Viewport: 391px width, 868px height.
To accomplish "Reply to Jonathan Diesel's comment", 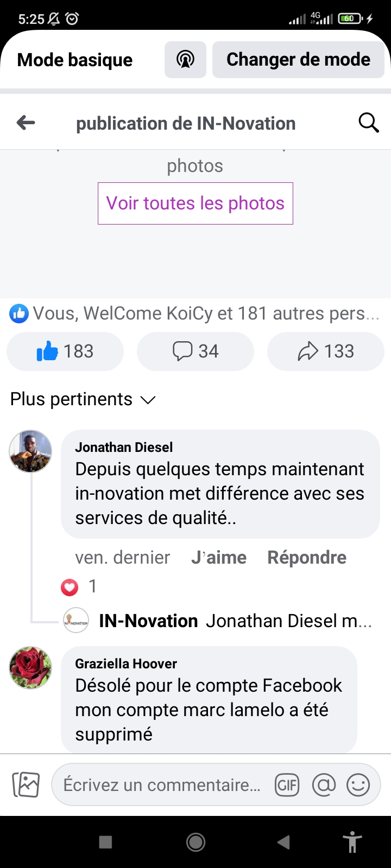I will coord(307,558).
